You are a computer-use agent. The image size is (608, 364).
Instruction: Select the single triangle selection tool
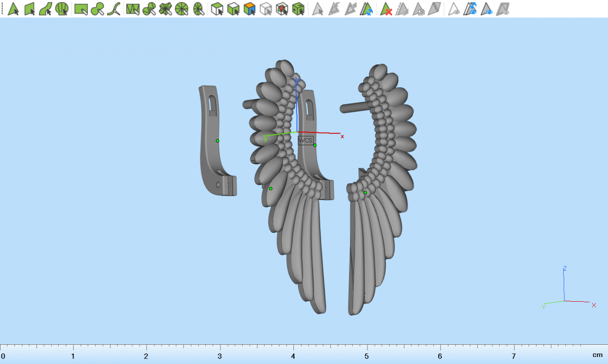[14, 9]
